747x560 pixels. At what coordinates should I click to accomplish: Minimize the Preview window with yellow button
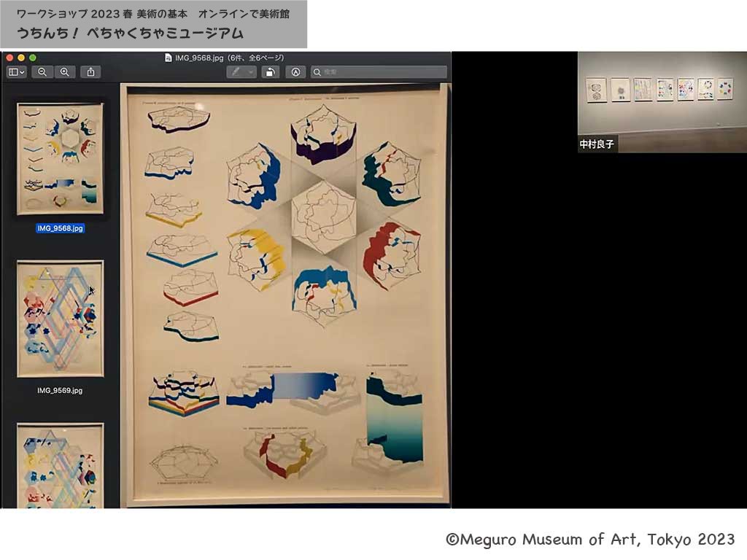[21, 58]
